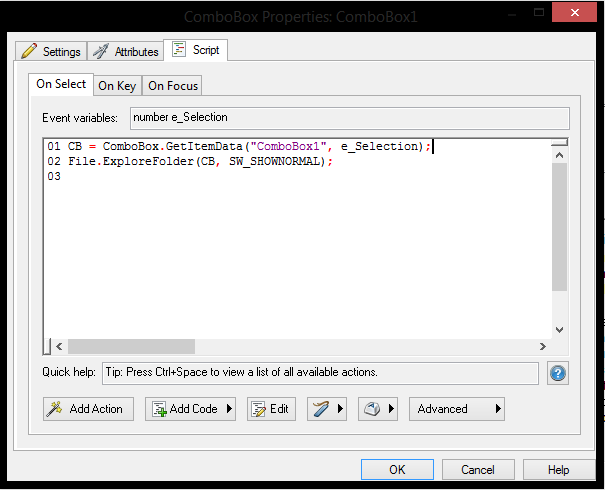
Task: Click the horizontal scrollbar right arrow
Action: [543, 346]
